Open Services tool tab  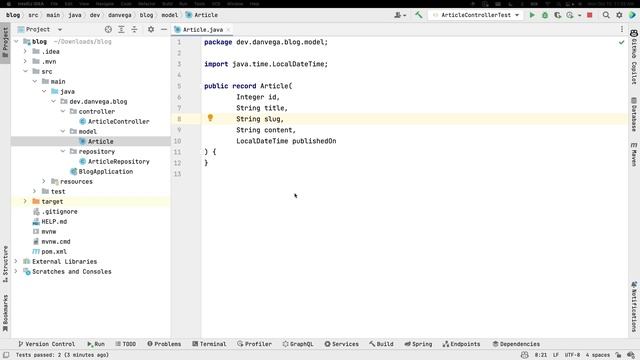click(342, 344)
